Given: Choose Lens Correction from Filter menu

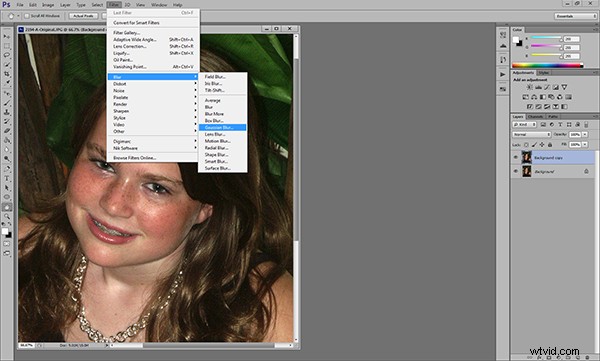Looking at the screenshot, I should (153, 46).
